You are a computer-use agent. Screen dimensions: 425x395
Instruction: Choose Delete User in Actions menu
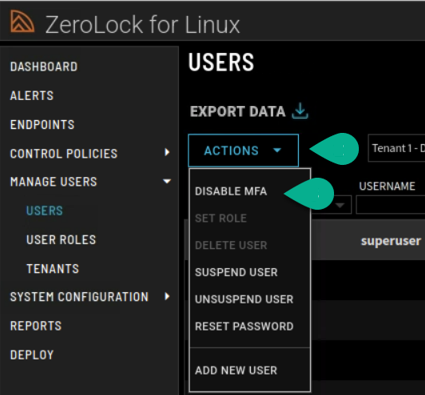[231, 245]
